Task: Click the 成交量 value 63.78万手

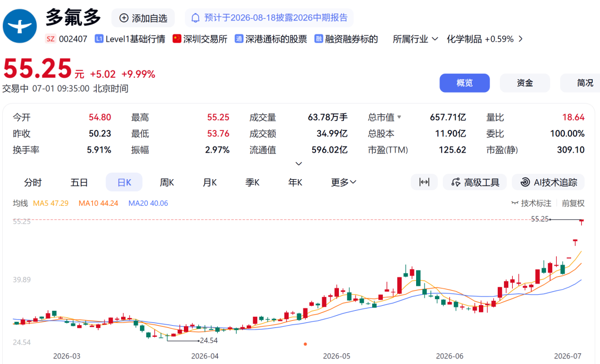Action: 328,118
